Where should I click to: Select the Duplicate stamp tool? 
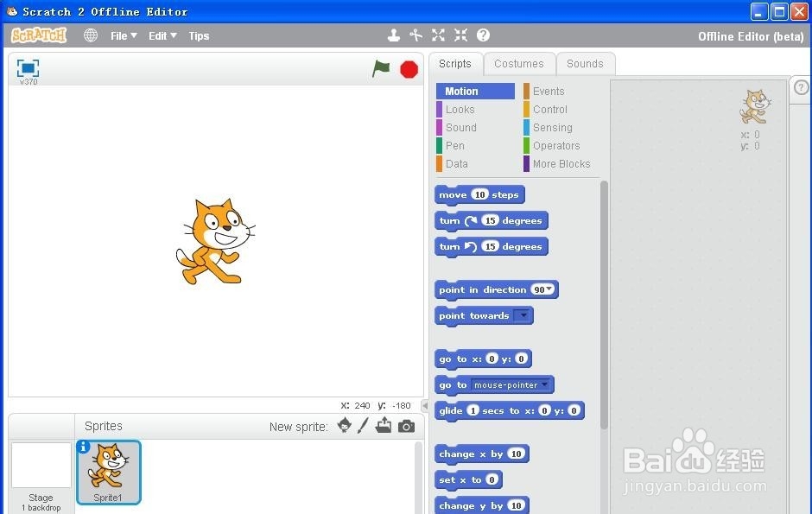394,35
